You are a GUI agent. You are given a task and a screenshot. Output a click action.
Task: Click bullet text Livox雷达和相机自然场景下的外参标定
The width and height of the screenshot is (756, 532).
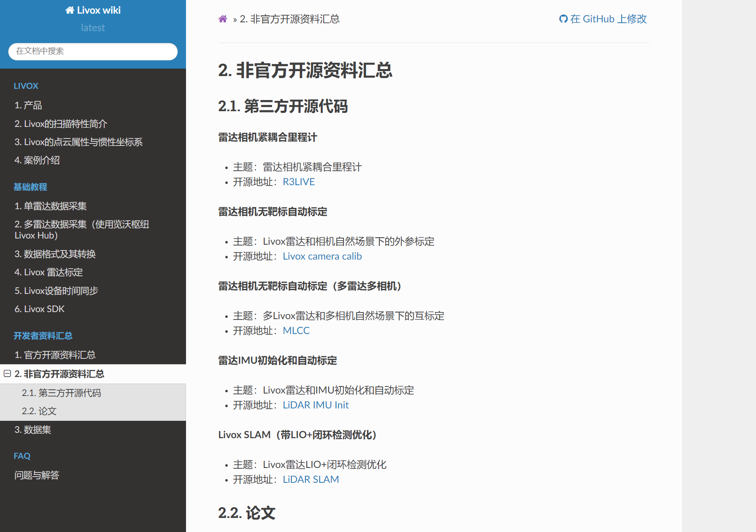click(349, 241)
